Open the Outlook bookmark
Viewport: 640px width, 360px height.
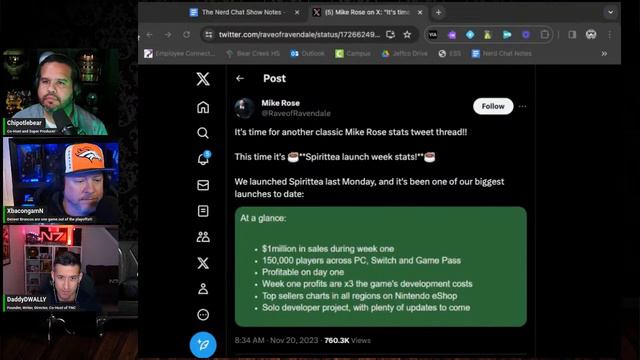(x=307, y=53)
